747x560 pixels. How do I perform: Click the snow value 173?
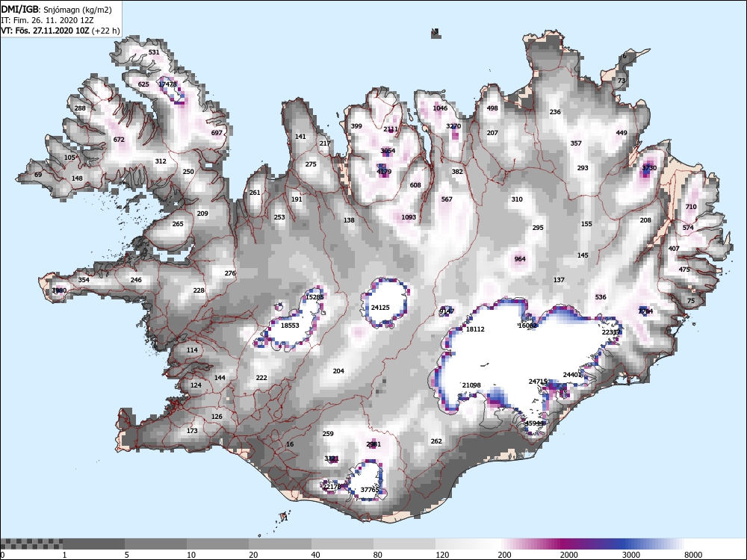(192, 431)
